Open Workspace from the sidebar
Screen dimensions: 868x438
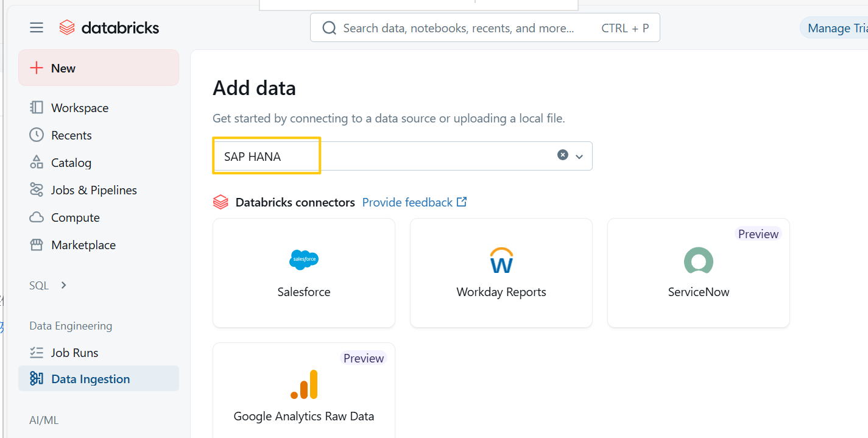(80, 108)
